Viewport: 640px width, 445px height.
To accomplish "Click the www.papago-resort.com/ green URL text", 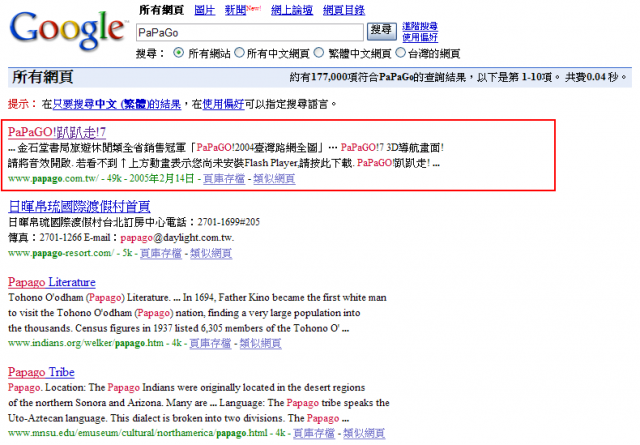I will [x=61, y=253].
